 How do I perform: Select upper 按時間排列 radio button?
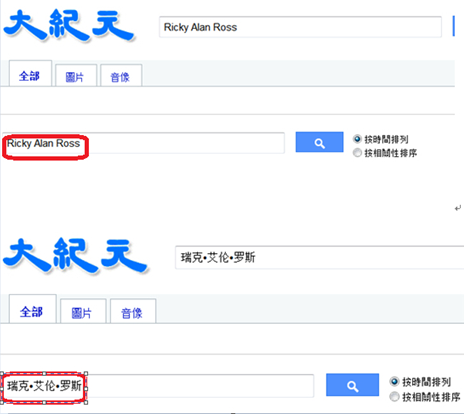coord(357,139)
